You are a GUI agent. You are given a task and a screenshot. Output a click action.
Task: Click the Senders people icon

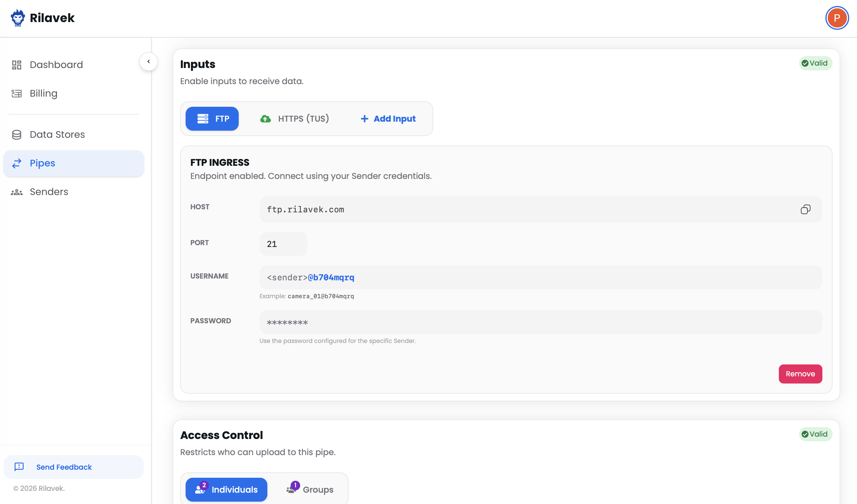click(17, 192)
